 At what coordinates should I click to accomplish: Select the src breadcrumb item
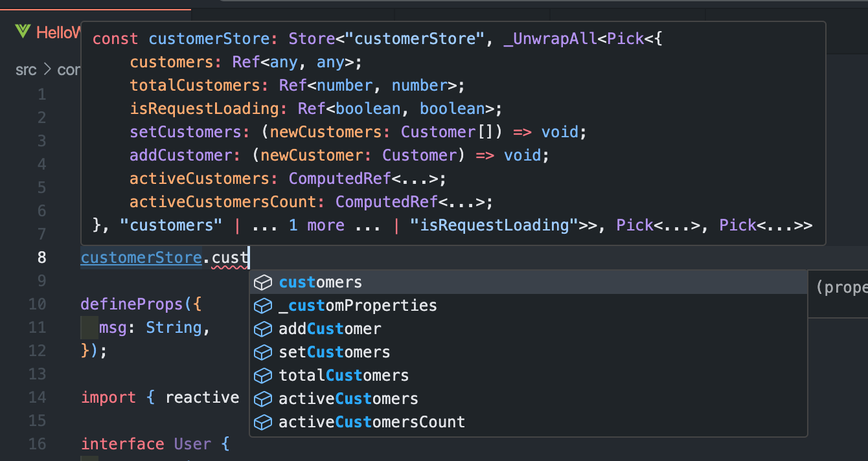[x=26, y=69]
